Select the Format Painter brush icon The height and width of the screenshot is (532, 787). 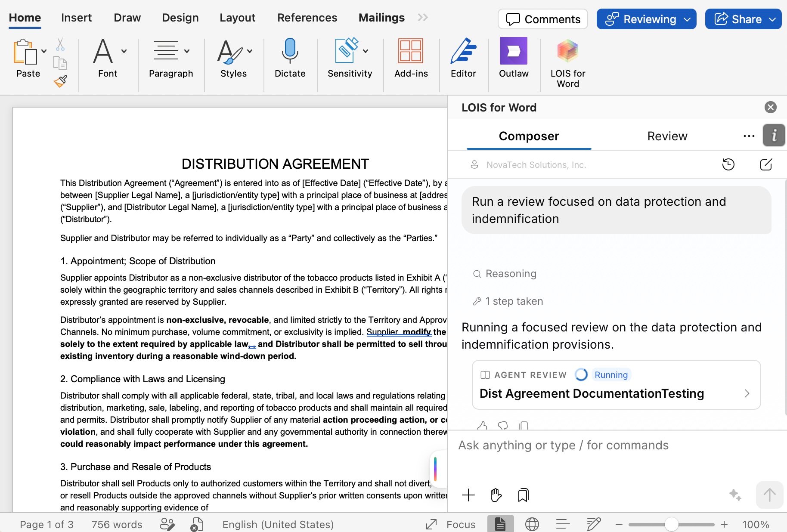pos(61,81)
